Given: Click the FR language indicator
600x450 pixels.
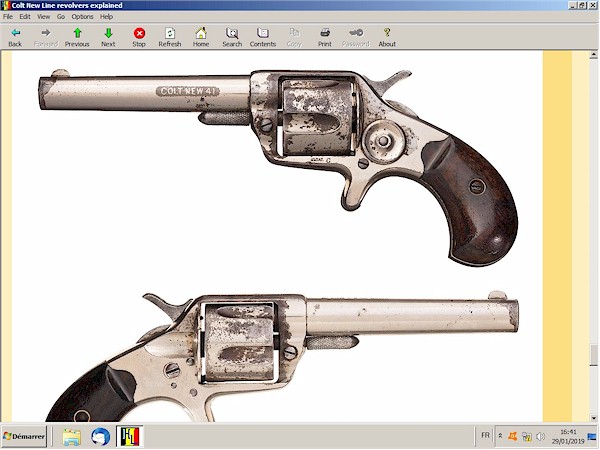Looking at the screenshot, I should [485, 435].
